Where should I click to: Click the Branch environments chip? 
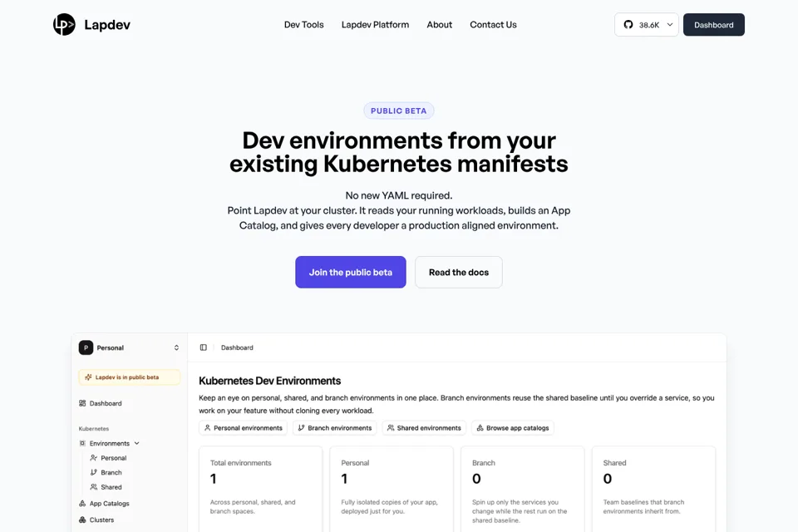[x=334, y=428]
